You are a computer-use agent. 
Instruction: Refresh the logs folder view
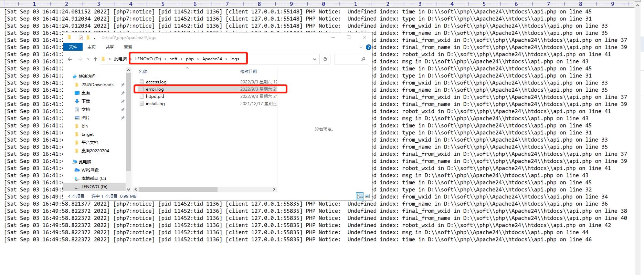(x=325, y=59)
